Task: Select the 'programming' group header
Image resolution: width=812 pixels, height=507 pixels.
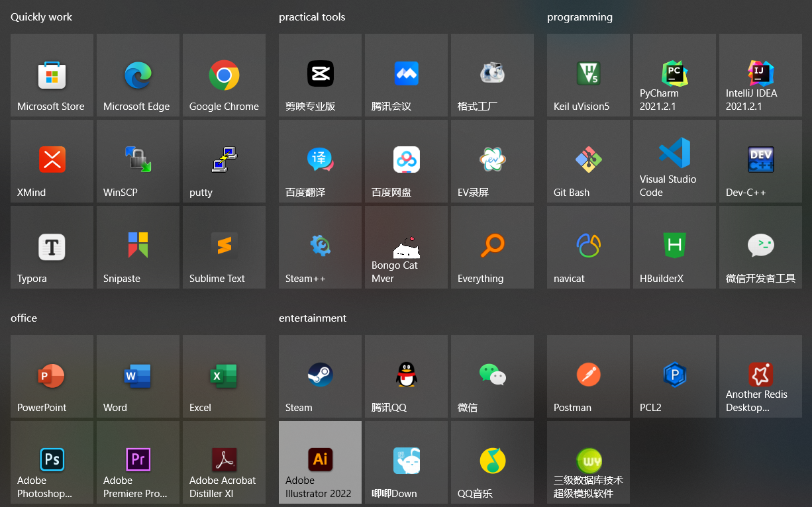Action: point(580,17)
